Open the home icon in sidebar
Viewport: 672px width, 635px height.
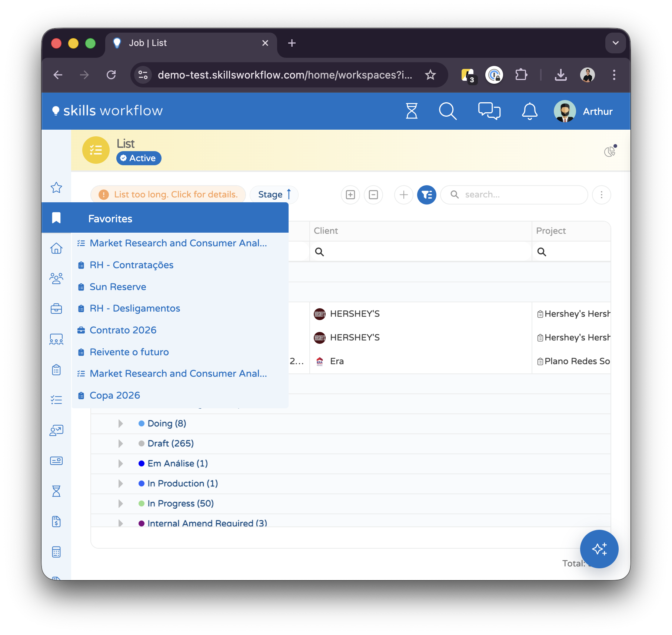[x=56, y=248]
